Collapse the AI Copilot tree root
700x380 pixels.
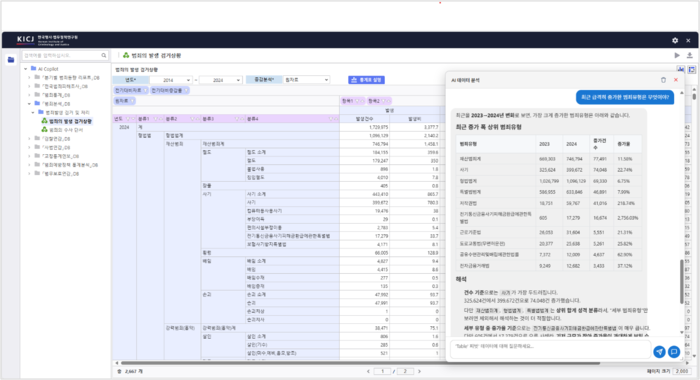click(x=25, y=69)
